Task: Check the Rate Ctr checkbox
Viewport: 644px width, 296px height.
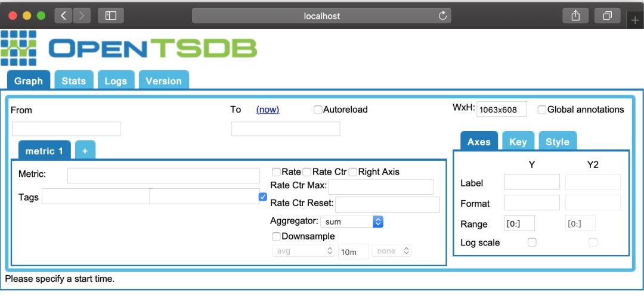Action: coord(307,172)
